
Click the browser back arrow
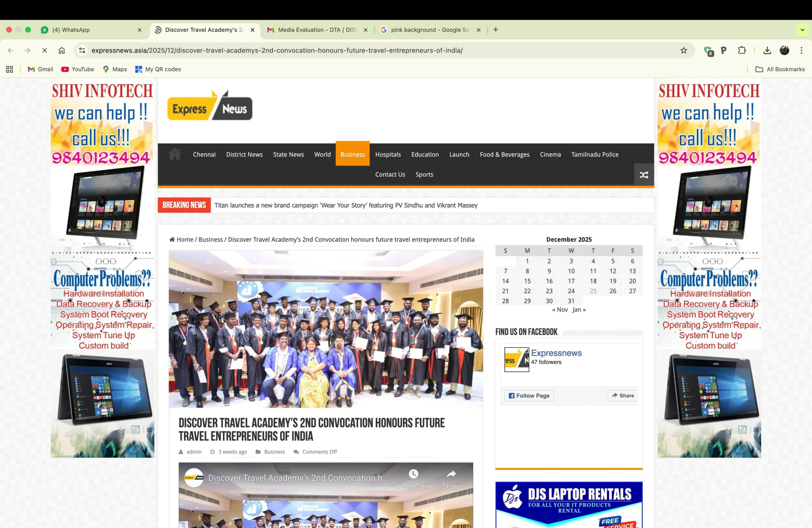click(10, 50)
